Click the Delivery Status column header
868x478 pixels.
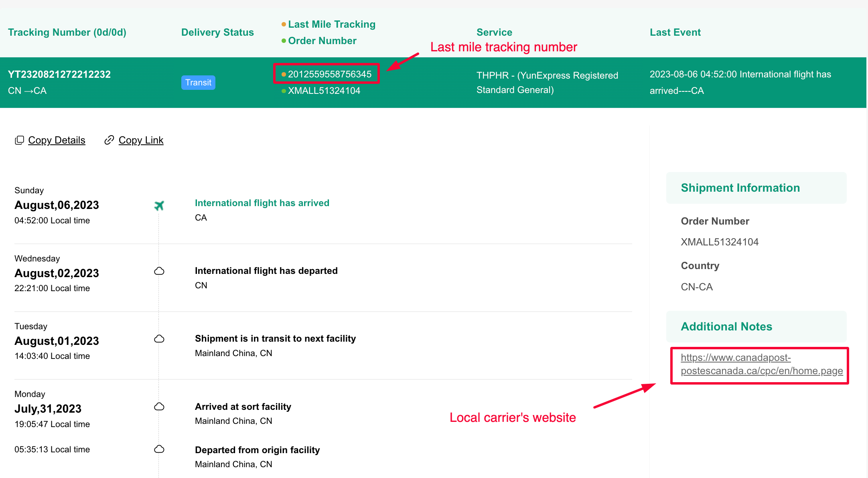[217, 32]
